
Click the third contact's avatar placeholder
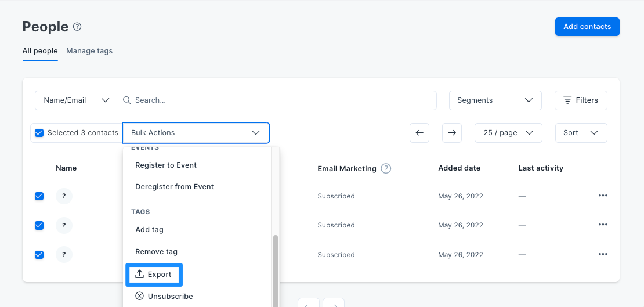(64, 254)
